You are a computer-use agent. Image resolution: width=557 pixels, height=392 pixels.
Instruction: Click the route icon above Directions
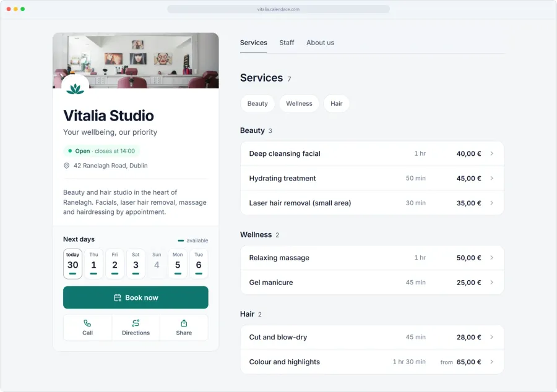coord(136,323)
